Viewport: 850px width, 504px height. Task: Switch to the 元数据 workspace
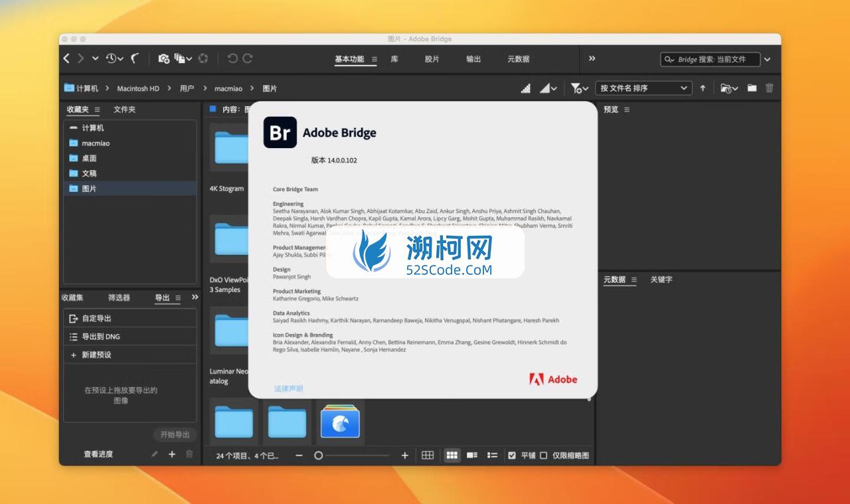point(519,59)
